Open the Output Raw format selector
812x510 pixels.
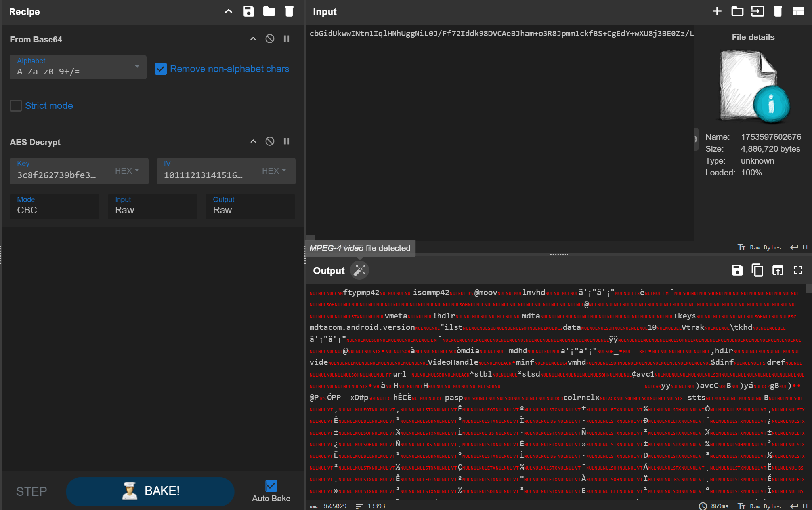(250, 206)
